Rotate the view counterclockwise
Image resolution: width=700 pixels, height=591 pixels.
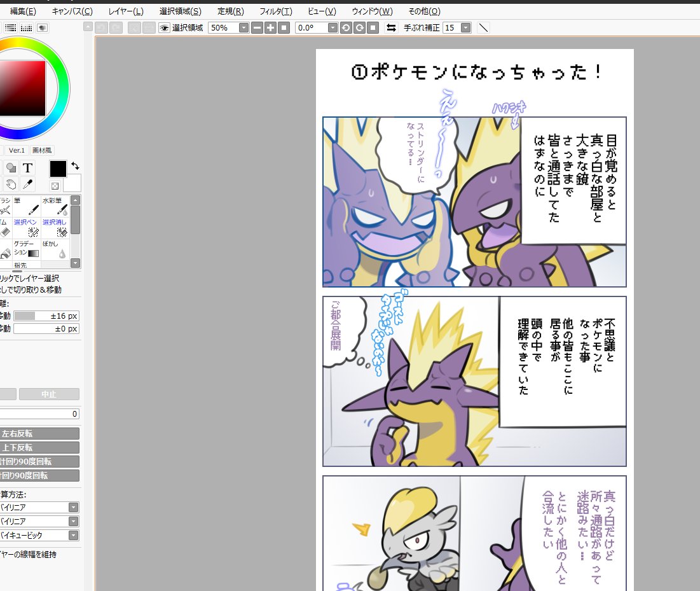(346, 28)
